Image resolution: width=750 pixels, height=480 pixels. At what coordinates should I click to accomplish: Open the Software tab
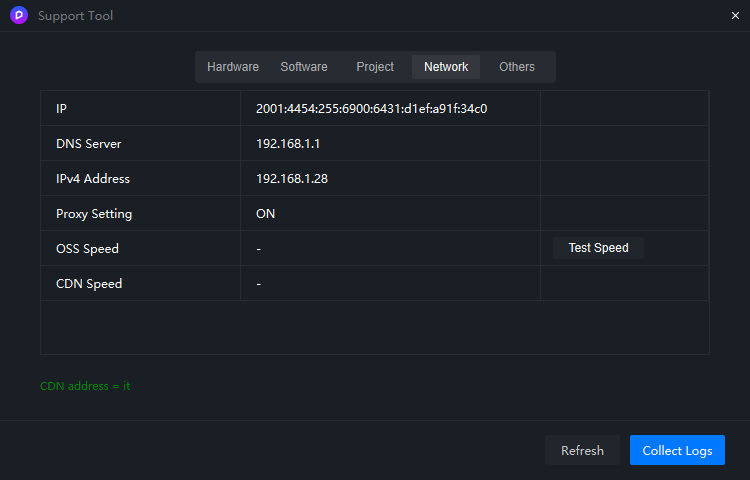[x=304, y=67]
